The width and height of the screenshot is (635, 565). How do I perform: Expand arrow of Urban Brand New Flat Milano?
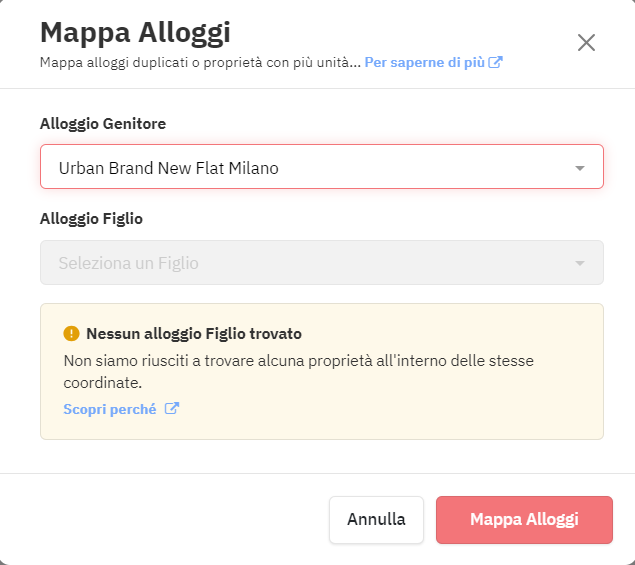point(580,168)
